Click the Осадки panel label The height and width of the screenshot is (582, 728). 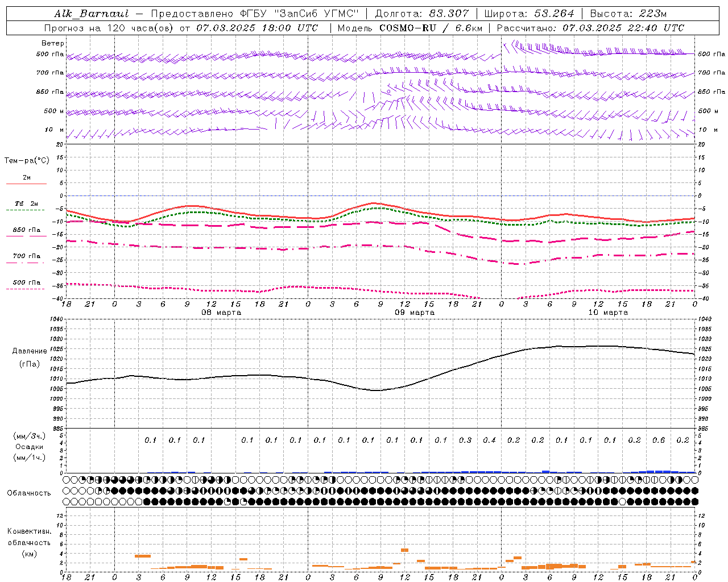29,447
